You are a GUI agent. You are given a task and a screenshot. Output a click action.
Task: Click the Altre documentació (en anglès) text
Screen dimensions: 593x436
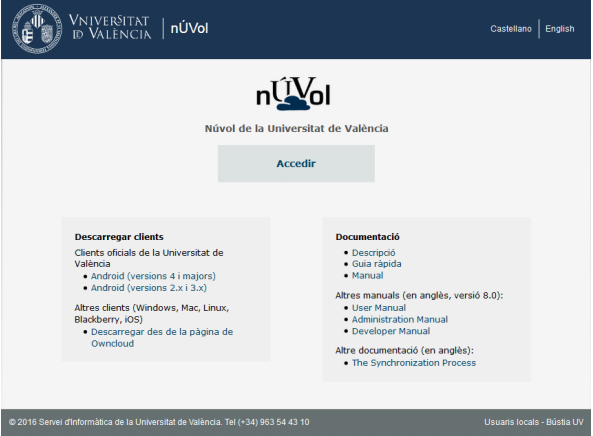(x=404, y=351)
